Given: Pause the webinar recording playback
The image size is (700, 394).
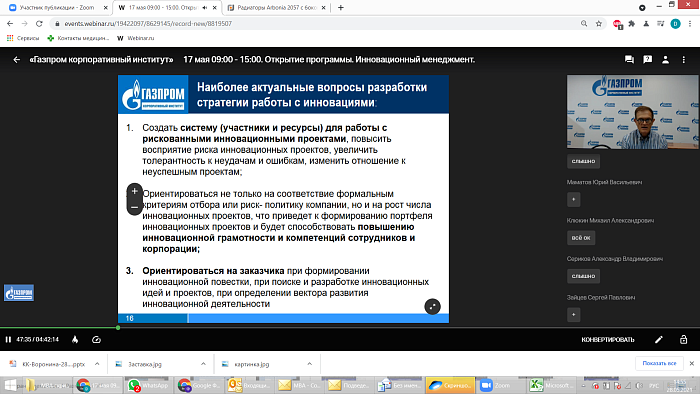Looking at the screenshot, I should point(8,340).
